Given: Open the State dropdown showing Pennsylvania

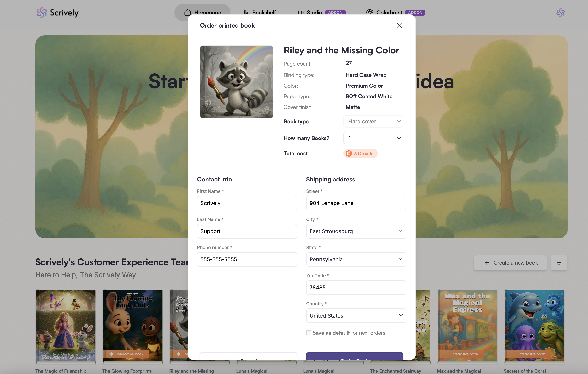Looking at the screenshot, I should point(356,259).
